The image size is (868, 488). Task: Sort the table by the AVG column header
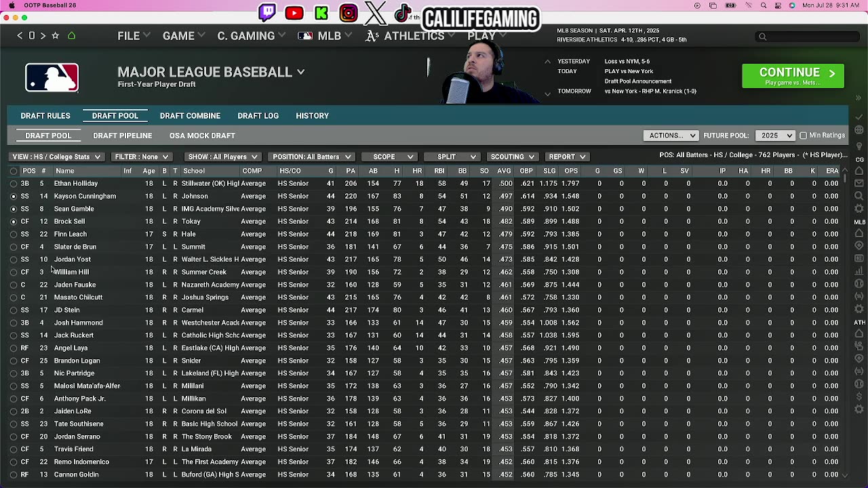pyautogui.click(x=504, y=171)
